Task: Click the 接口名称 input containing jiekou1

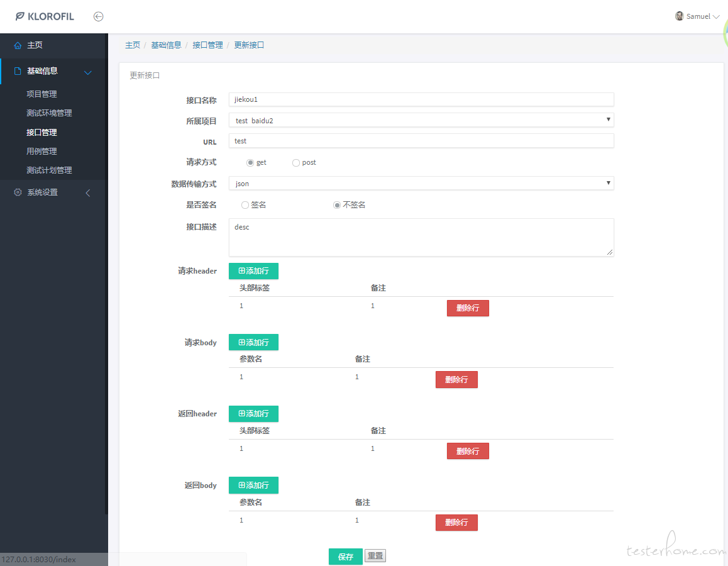Action: coord(421,99)
